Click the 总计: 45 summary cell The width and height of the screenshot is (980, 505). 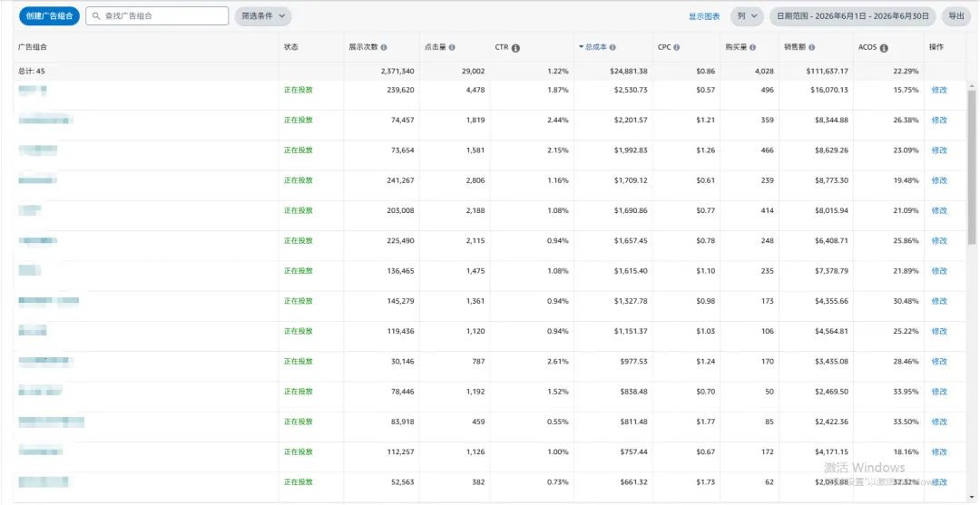tap(31, 71)
